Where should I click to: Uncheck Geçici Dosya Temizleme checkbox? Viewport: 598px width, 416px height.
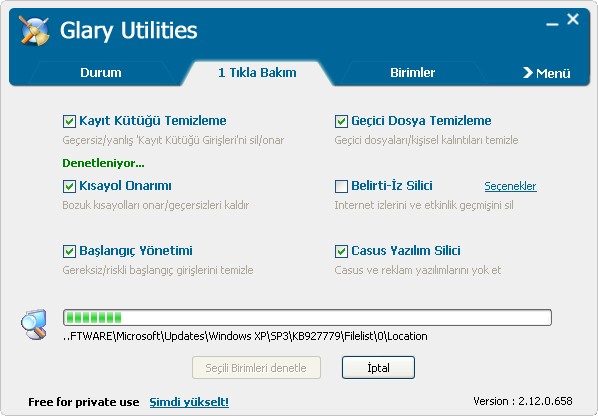pos(341,121)
